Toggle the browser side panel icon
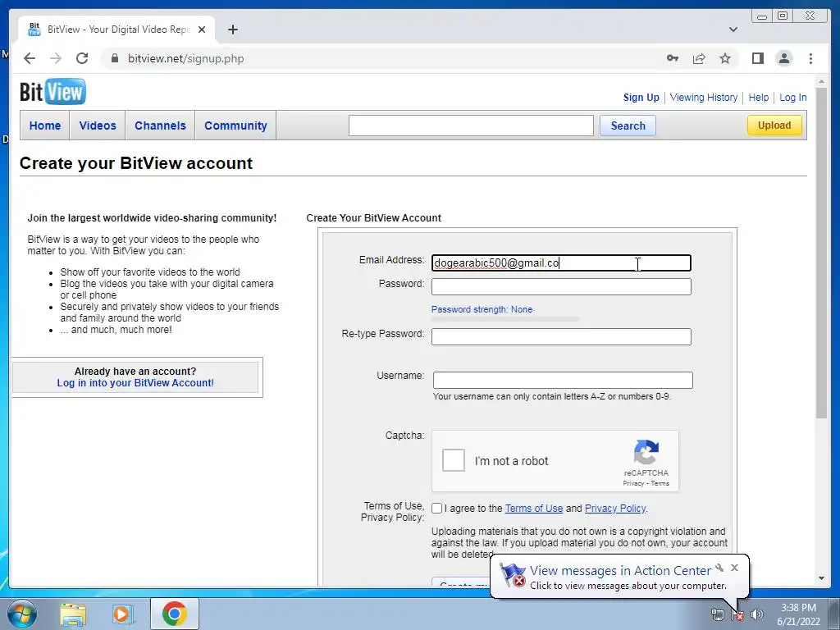 pos(757,58)
